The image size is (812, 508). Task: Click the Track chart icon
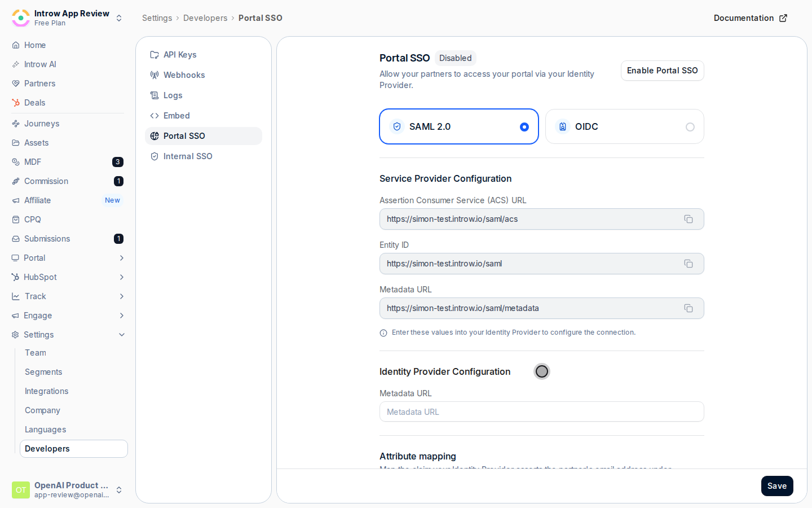point(16,296)
